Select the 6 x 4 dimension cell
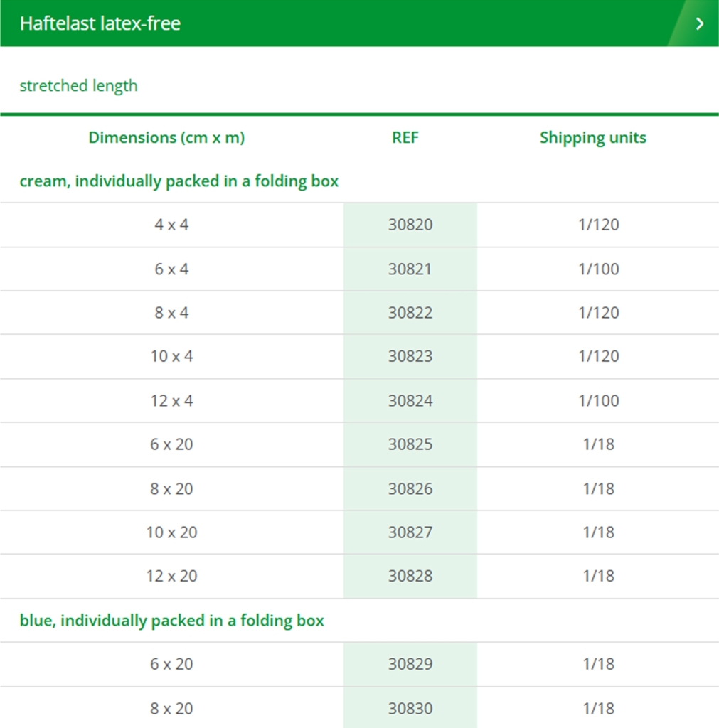The height and width of the screenshot is (728, 719). [x=172, y=269]
